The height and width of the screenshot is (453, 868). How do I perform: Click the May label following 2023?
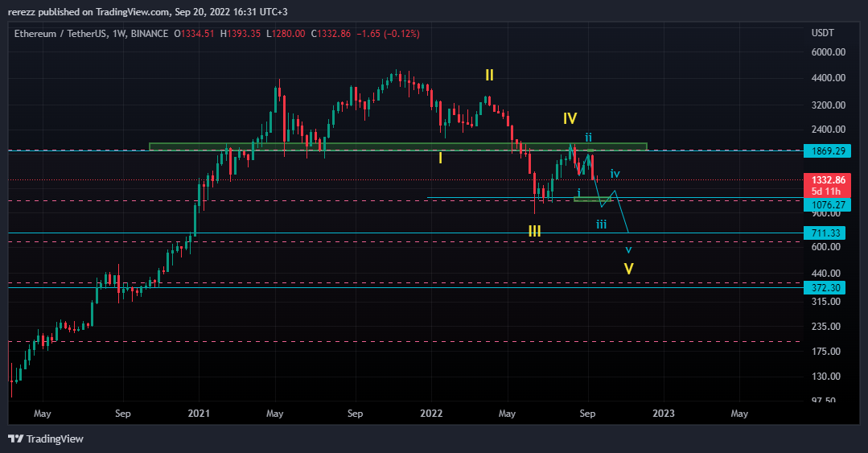coord(739,414)
